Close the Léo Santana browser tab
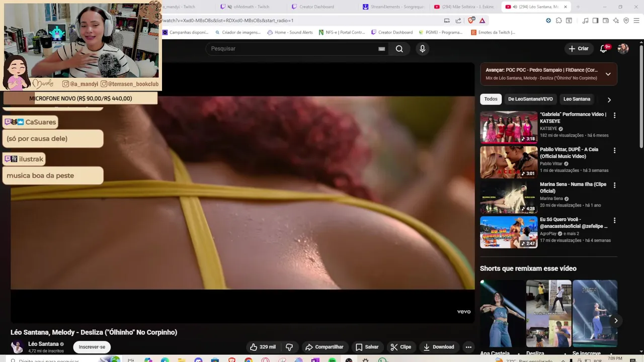Viewport: 644px width, 362px height. 565,7
